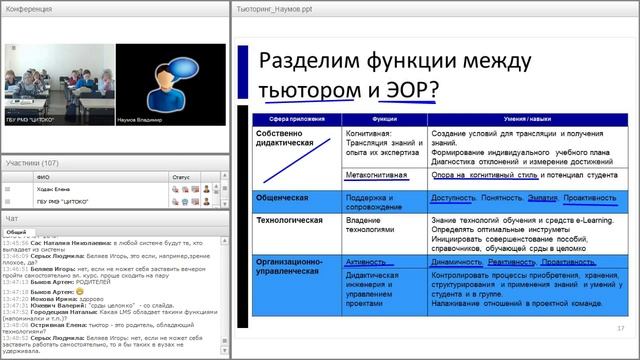Screen dimensions: 640x360
Task: Click Юкевич Валерий chat message
Action: pyautogui.click(x=88, y=305)
